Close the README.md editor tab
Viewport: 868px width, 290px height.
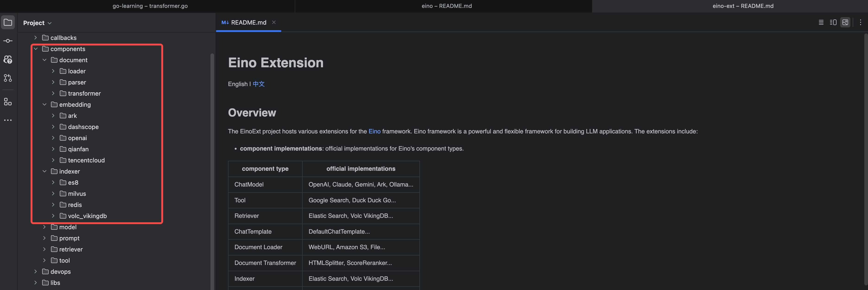pos(274,22)
